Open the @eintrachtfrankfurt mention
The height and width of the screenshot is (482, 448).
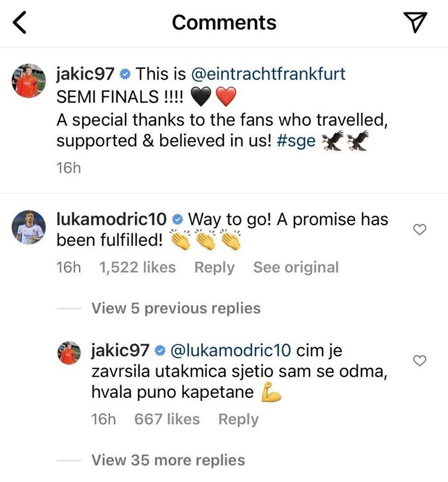(x=268, y=74)
